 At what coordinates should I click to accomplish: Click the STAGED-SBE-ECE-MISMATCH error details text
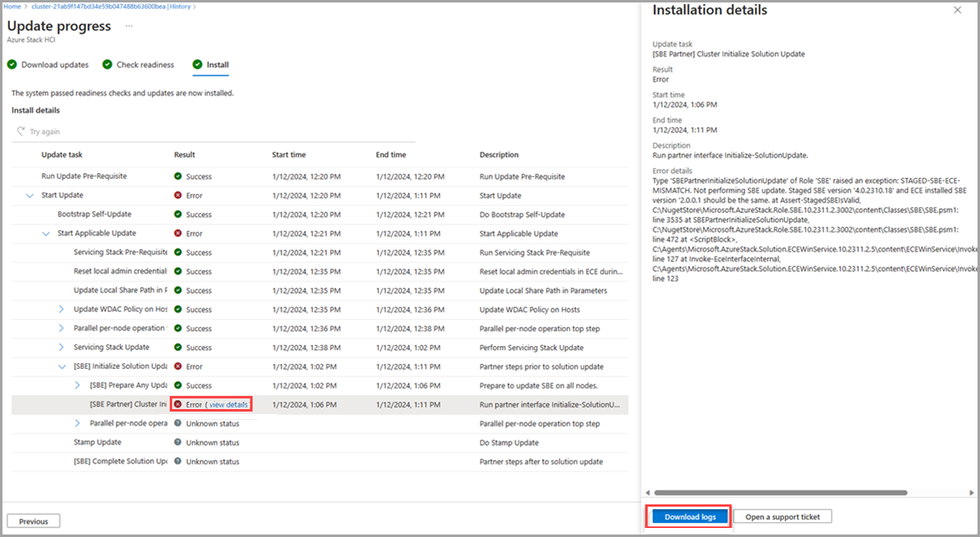[814, 230]
